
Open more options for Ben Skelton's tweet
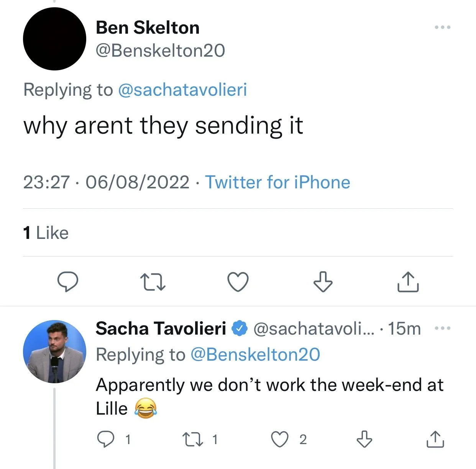coord(443,27)
